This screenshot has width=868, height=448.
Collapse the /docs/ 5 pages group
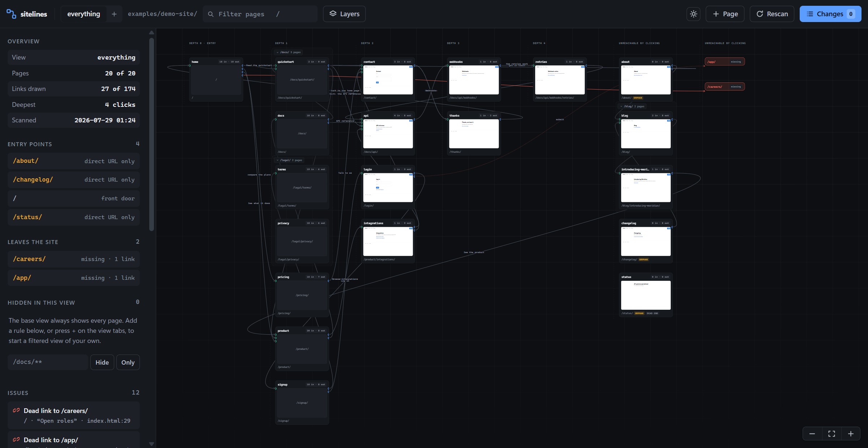pos(288,52)
